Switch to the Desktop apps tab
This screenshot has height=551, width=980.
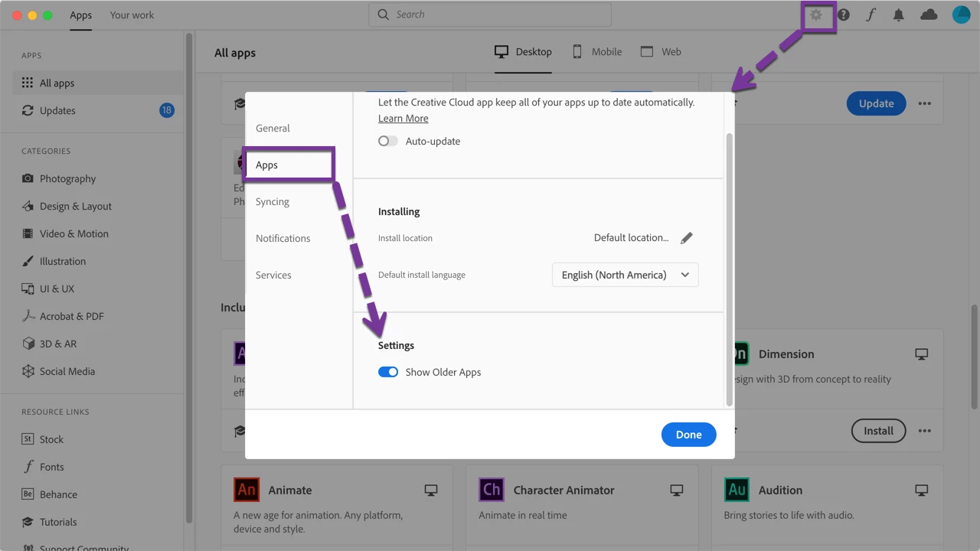coord(523,52)
